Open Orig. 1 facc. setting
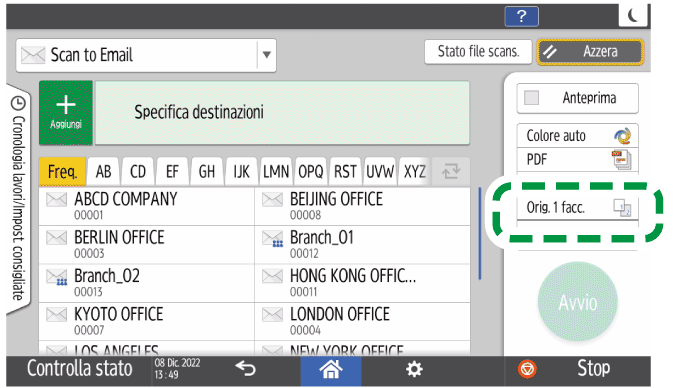 pyautogui.click(x=577, y=208)
